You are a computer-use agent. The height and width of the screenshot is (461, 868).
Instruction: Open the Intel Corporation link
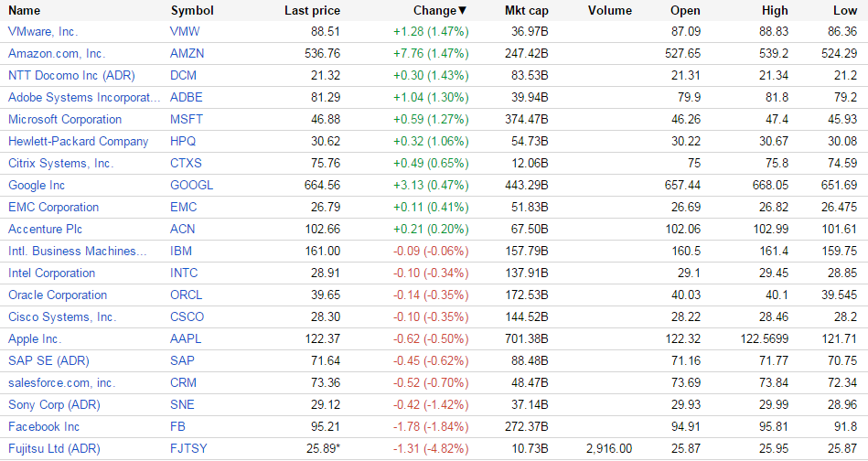pos(51,273)
